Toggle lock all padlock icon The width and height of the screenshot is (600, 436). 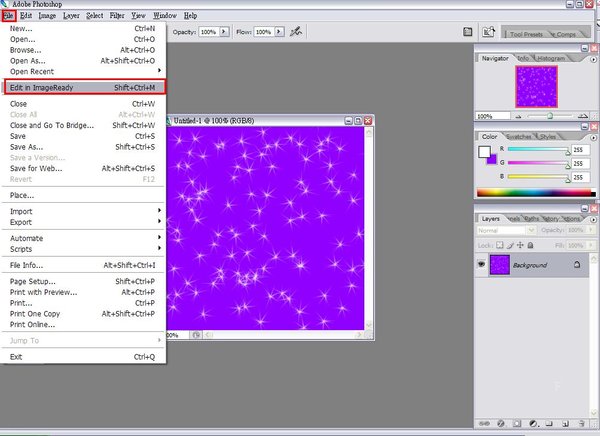(x=530, y=245)
